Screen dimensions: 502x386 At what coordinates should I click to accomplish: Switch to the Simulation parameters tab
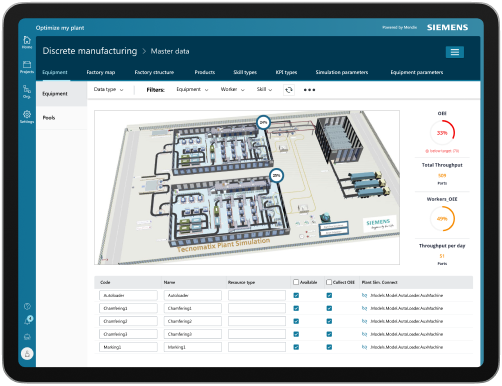point(342,72)
